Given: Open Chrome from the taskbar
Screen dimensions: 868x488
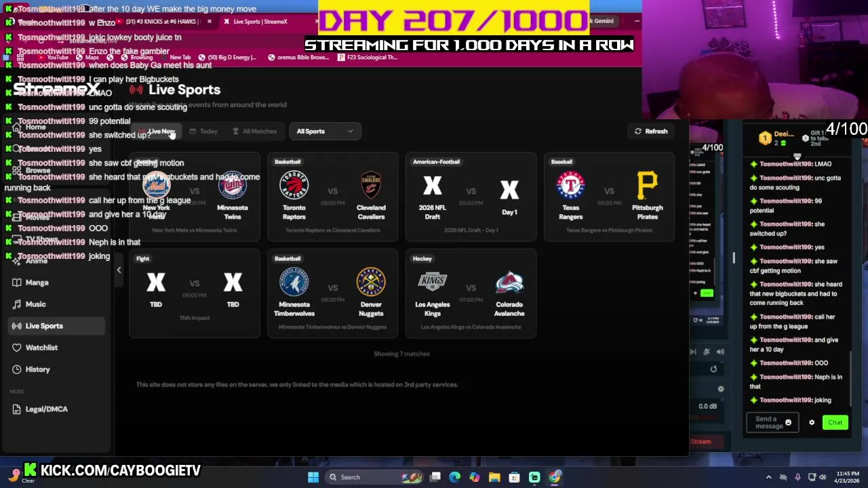Looking at the screenshot, I should (555, 477).
